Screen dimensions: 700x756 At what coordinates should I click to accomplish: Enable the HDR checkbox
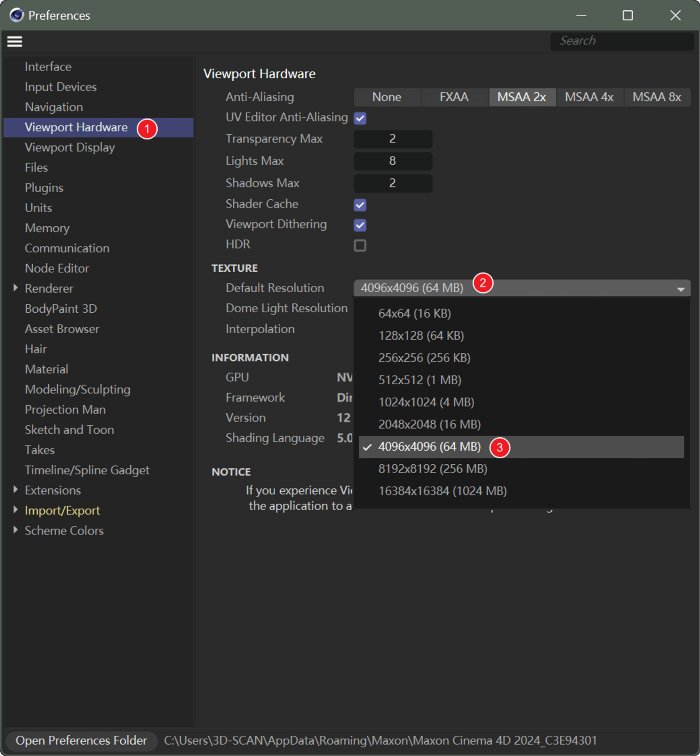[359, 245]
